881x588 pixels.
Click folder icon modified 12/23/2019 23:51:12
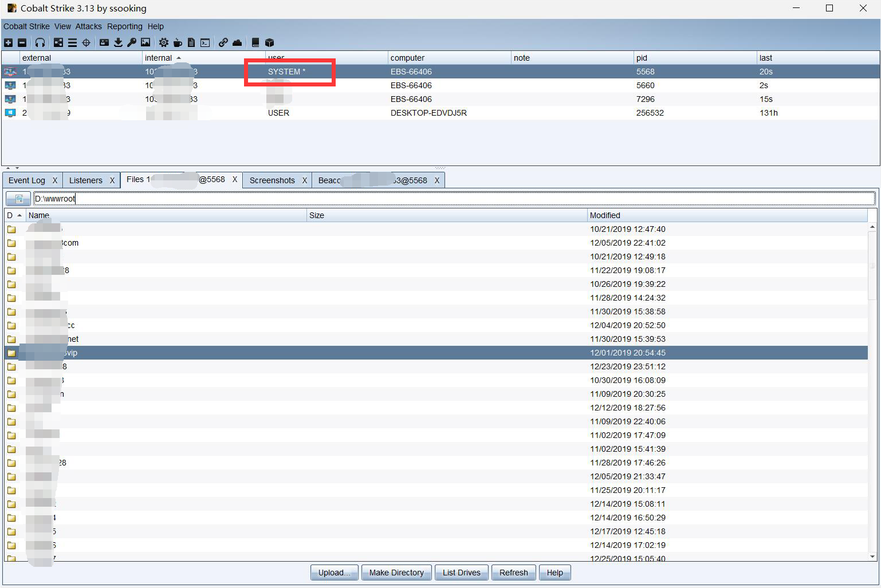pyautogui.click(x=11, y=366)
